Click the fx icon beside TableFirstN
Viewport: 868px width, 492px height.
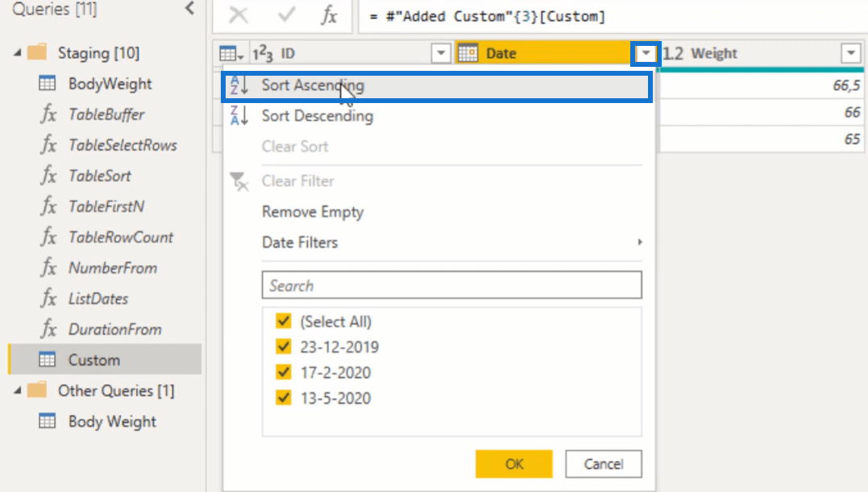point(48,206)
